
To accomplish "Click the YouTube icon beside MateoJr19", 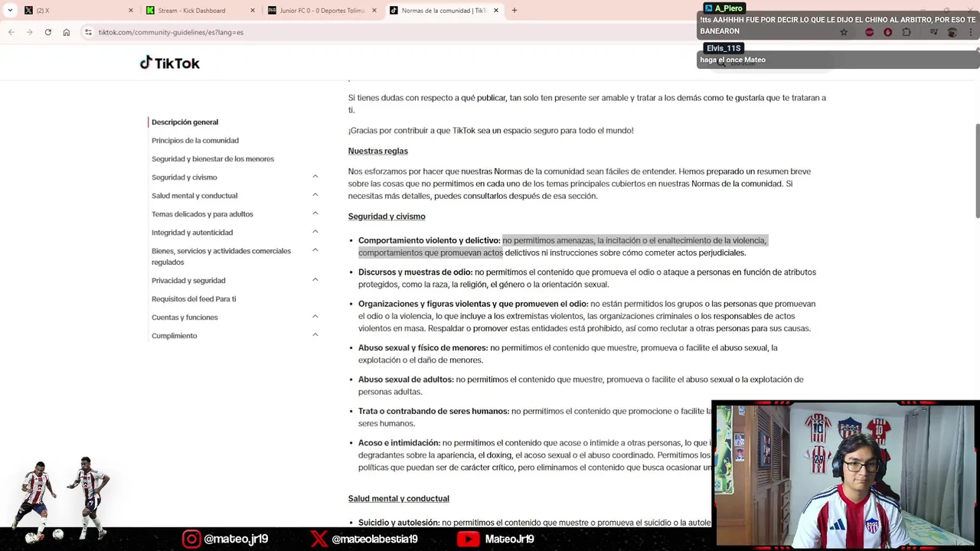I will coord(468,539).
